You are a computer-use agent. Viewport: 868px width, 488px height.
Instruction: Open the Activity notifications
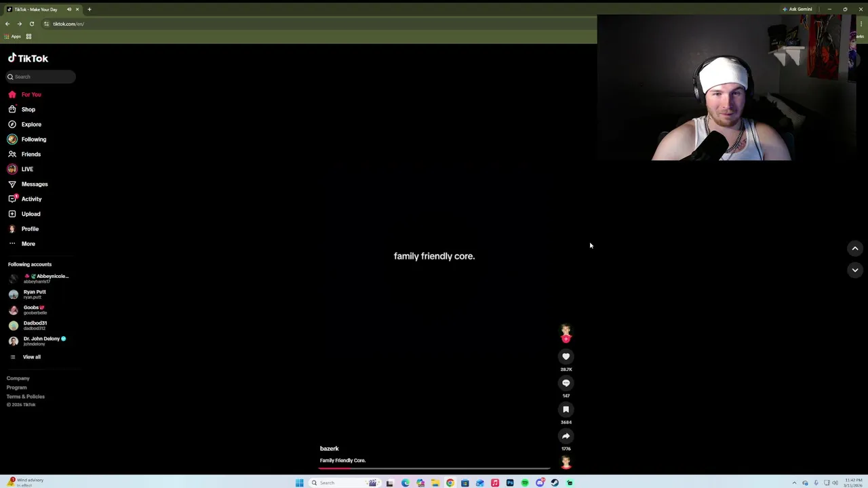25,199
